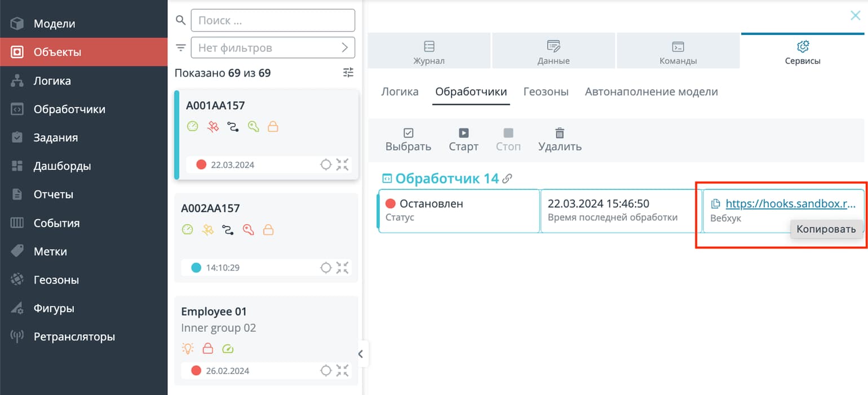Screen dimensions: 868x395
Task: Click the Копировать tooltip button
Action: [826, 229]
